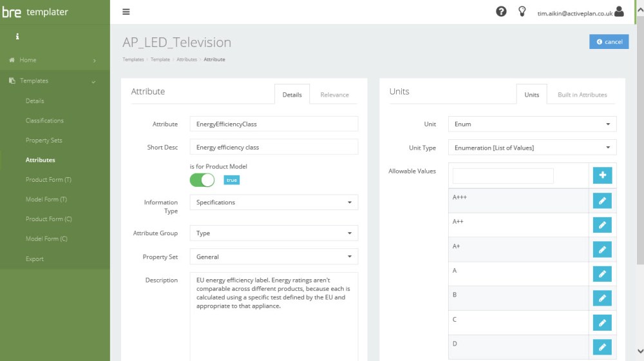
Task: Open the Property Set dropdown
Action: click(274, 257)
